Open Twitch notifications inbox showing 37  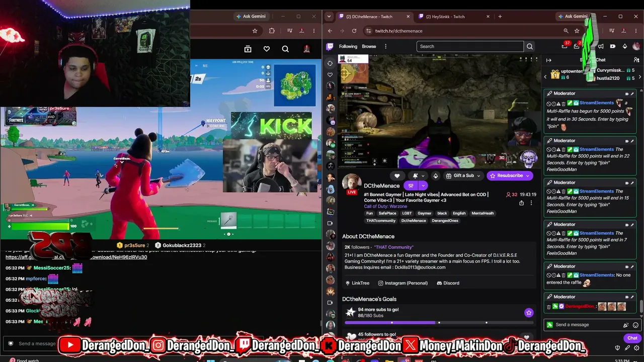[565, 46]
